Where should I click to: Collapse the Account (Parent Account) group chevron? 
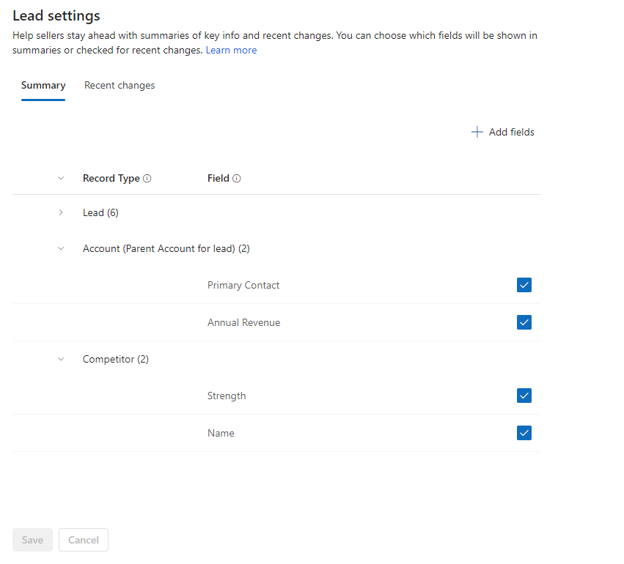coord(61,248)
